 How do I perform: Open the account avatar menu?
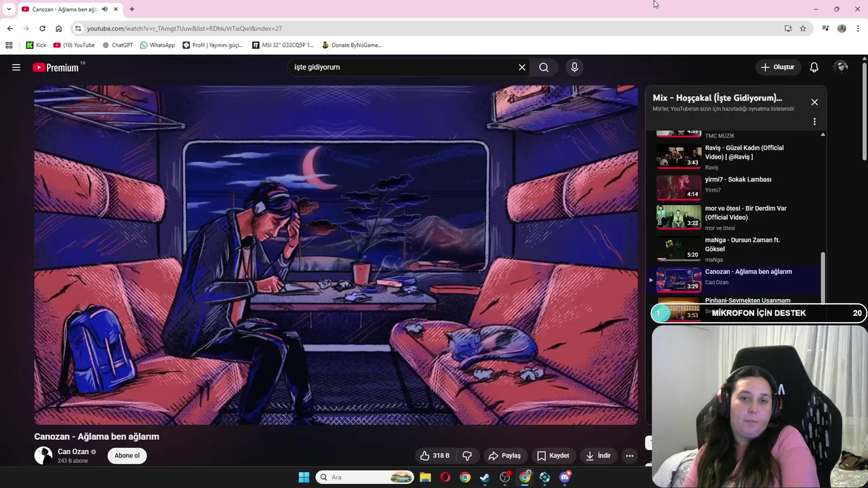click(x=842, y=67)
